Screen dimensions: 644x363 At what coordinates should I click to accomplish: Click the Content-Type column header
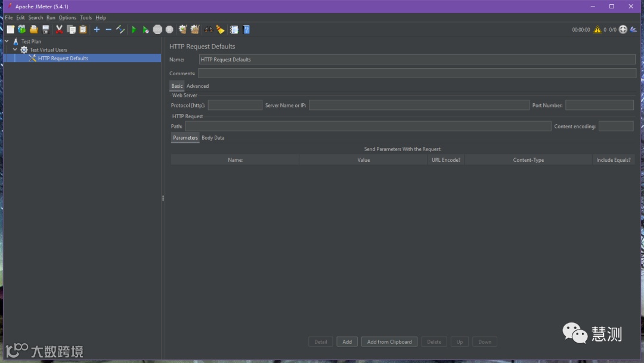[x=528, y=160]
